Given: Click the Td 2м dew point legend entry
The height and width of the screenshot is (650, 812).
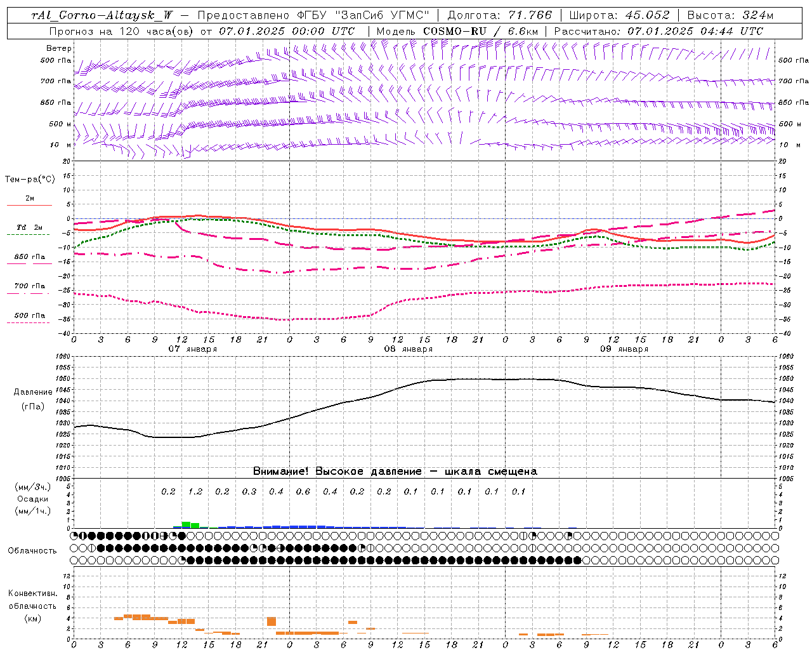Looking at the screenshot, I should (x=29, y=230).
